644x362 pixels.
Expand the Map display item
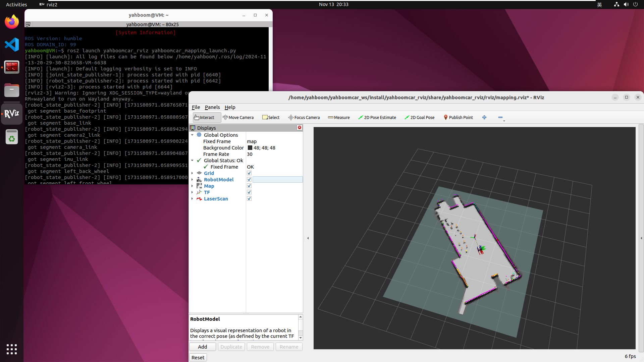[x=192, y=186]
